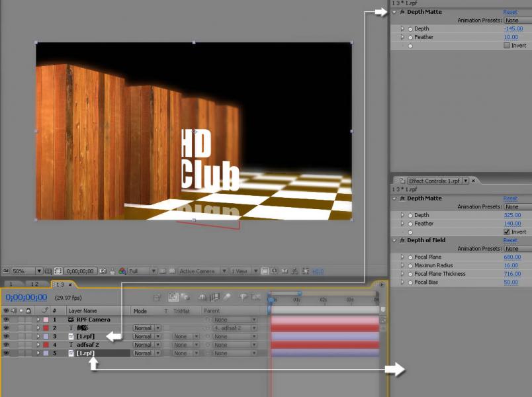
Task: Toggle the Depth of Field fx icon
Action: (402, 240)
